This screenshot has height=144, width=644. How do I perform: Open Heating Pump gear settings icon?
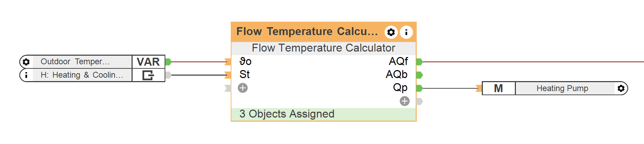point(621,88)
